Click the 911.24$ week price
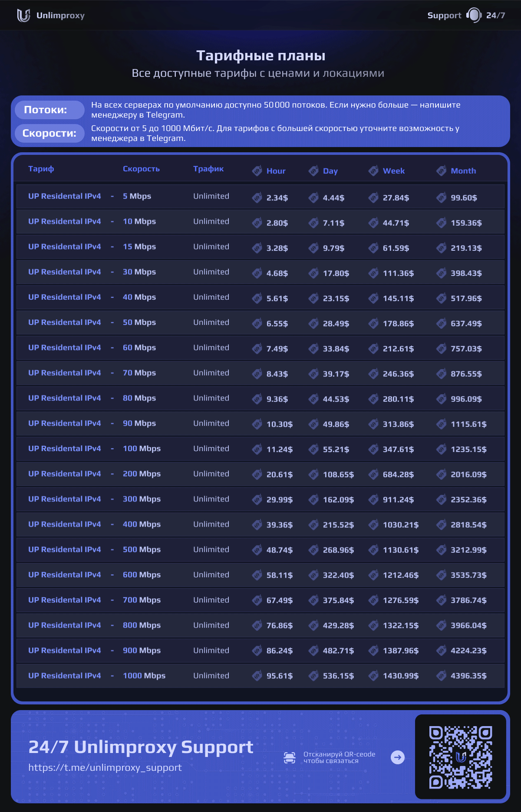The height and width of the screenshot is (812, 521). tap(398, 500)
